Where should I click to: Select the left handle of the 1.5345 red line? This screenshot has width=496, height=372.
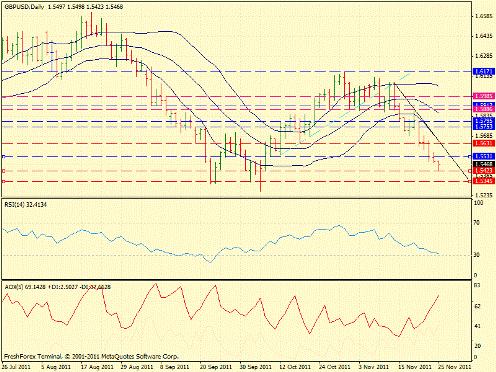pos(3,182)
